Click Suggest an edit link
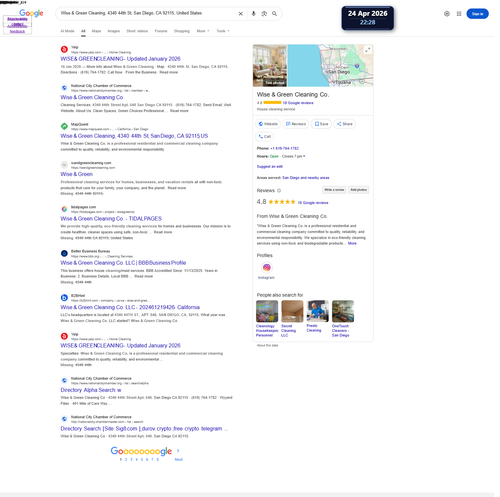 [270, 166]
